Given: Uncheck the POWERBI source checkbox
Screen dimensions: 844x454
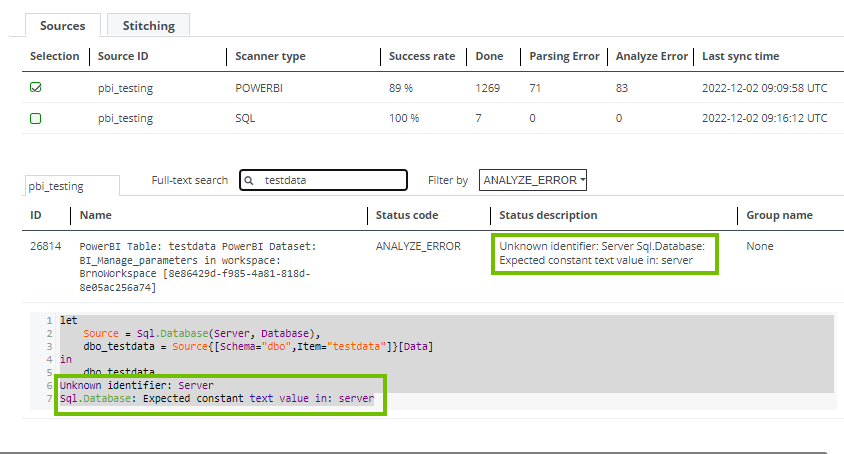Looking at the screenshot, I should pyautogui.click(x=36, y=87).
